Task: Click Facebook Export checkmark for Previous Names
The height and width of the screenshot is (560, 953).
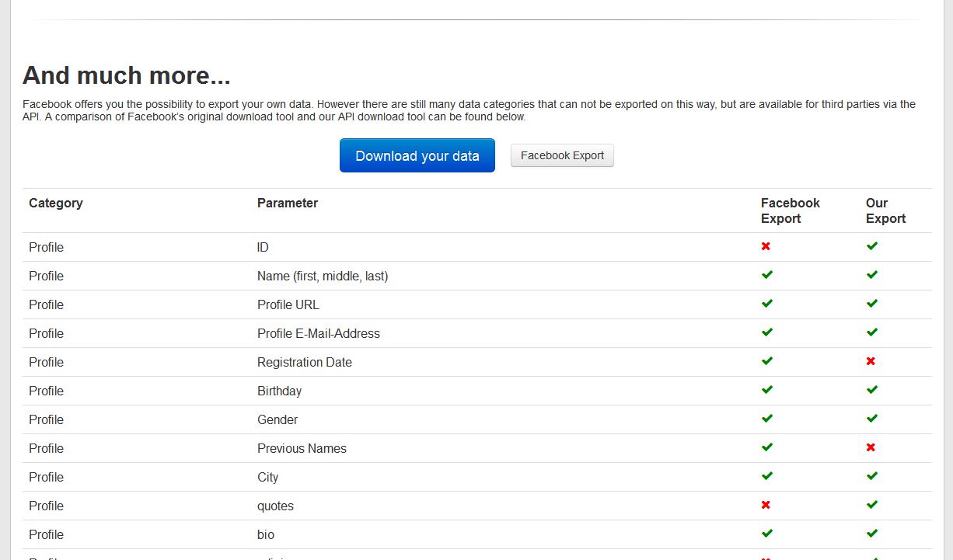Action: 767,447
